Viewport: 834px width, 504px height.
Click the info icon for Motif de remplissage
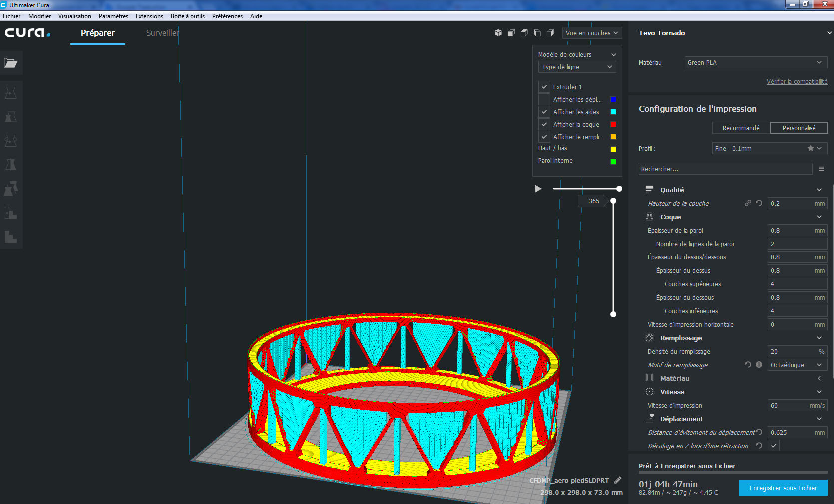click(759, 365)
